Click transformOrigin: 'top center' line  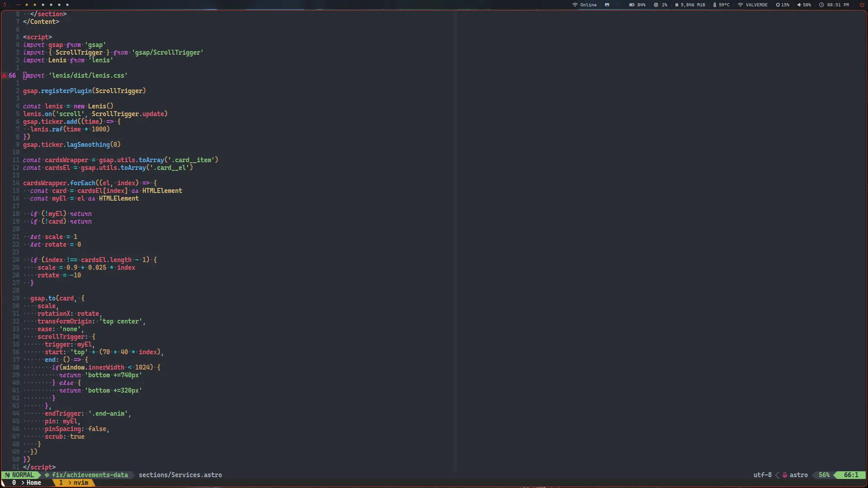(92, 321)
